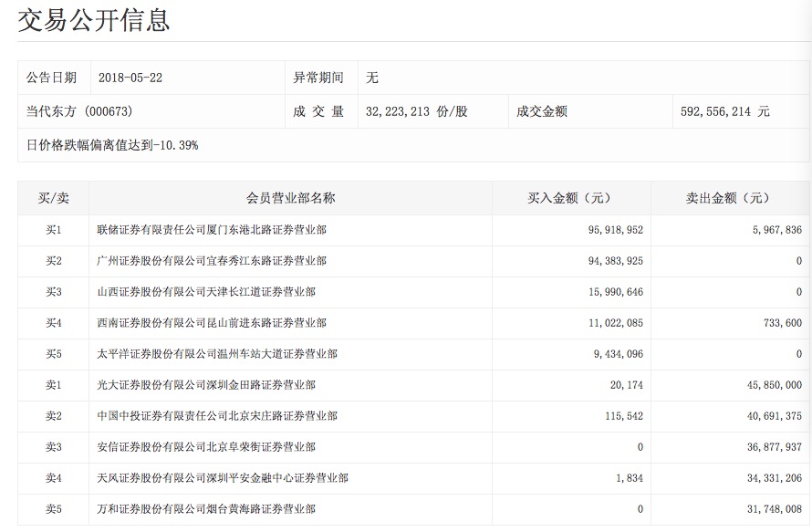
Task: Click the 会员营业部名称 column header
Action: pyautogui.click(x=290, y=198)
